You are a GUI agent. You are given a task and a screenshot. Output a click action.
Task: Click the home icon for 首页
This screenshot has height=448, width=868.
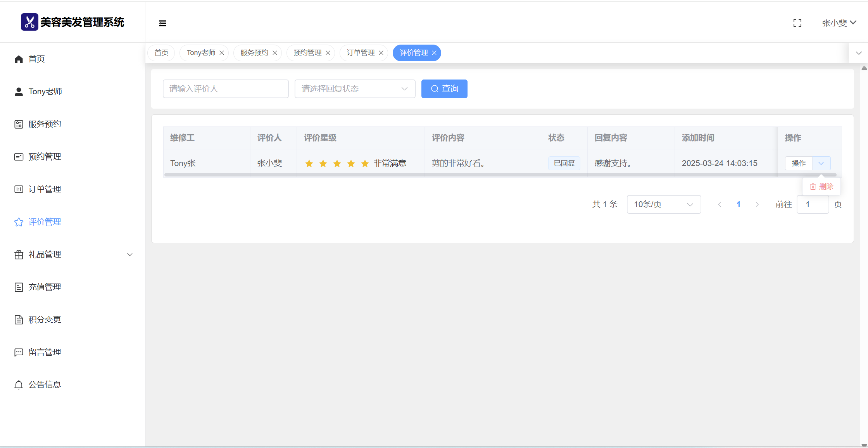[19, 59]
